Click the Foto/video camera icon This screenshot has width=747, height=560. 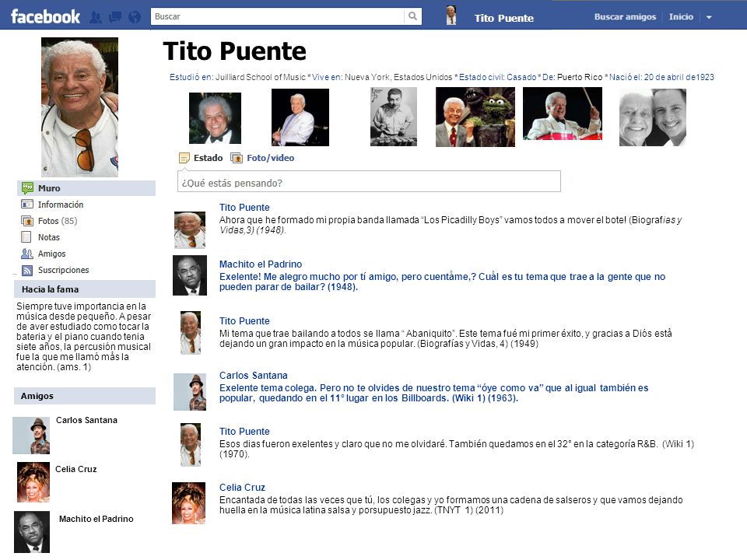(237, 158)
